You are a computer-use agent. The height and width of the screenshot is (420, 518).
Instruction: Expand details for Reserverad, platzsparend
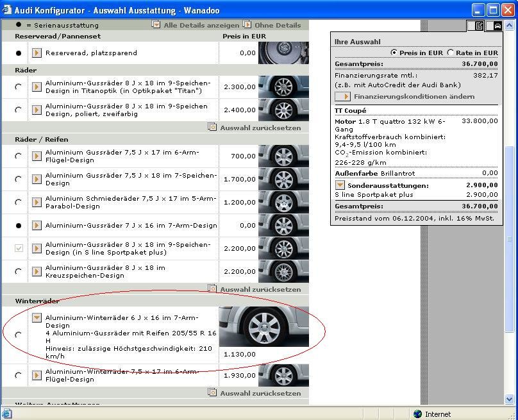37,53
